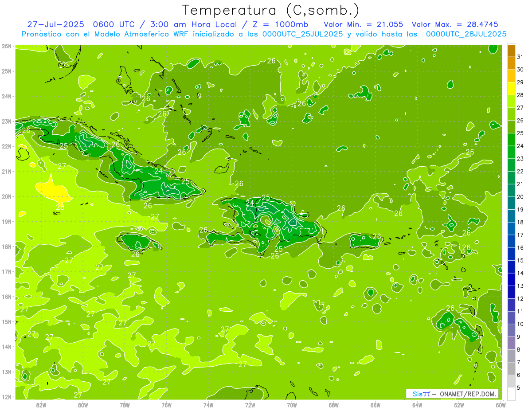Click the 66W longitude axis label
The width and height of the screenshot is (532, 411).
pyautogui.click(x=376, y=405)
